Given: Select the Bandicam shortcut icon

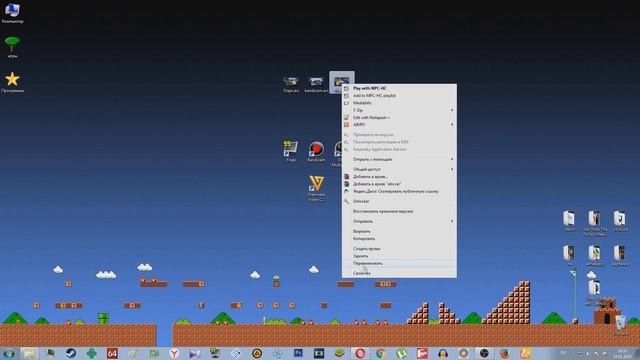Looking at the screenshot, I should click(x=316, y=151).
